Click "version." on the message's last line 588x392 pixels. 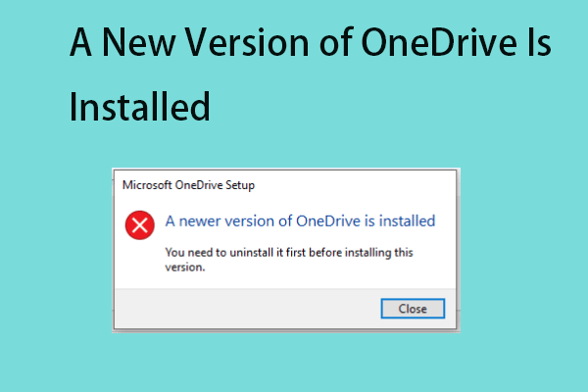coord(184,267)
